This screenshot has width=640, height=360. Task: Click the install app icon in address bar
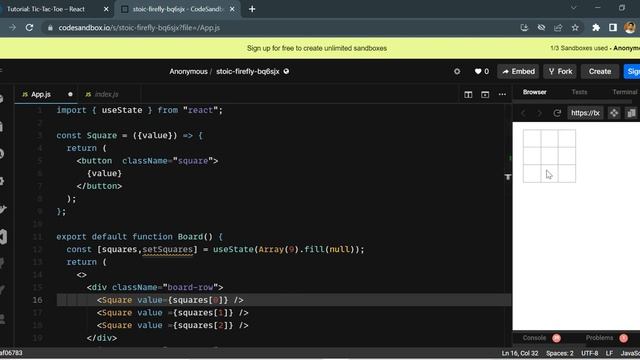(x=524, y=28)
